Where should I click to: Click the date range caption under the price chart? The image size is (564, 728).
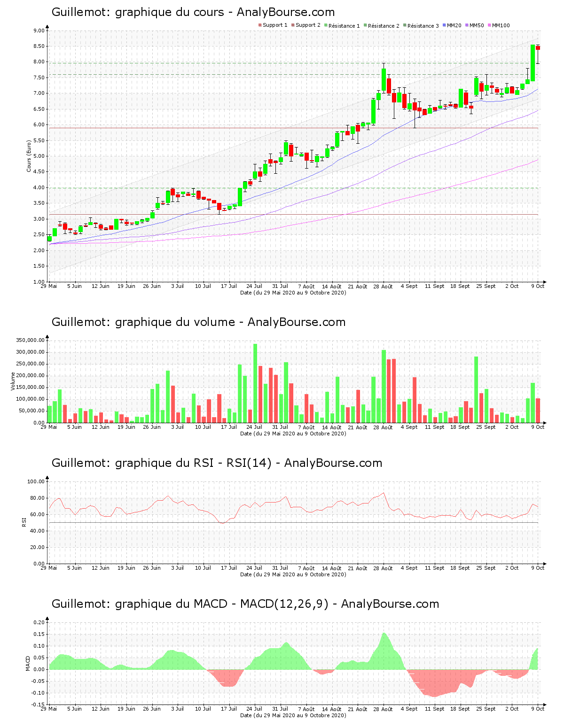pos(293,293)
